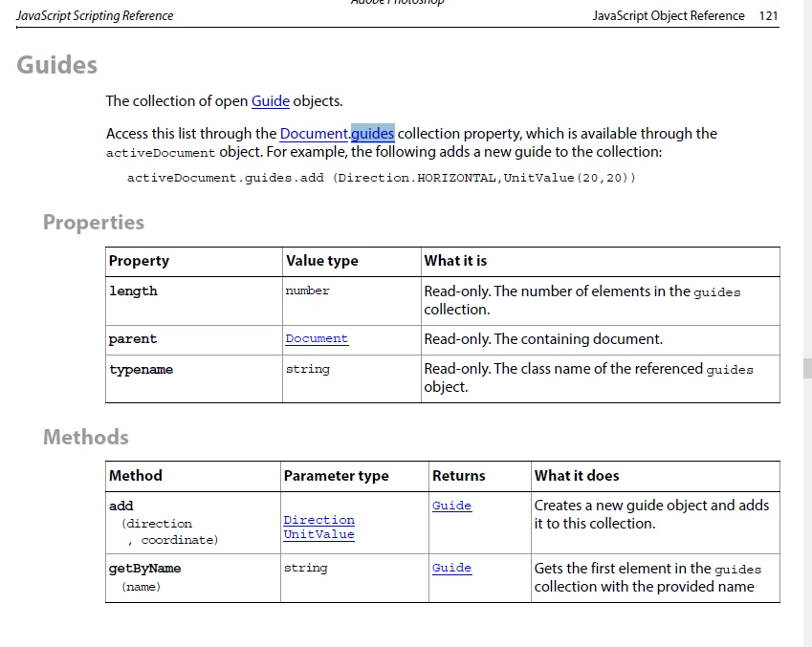Click the coordinate parameter under add
This screenshot has height=647, width=812.
click(x=180, y=540)
